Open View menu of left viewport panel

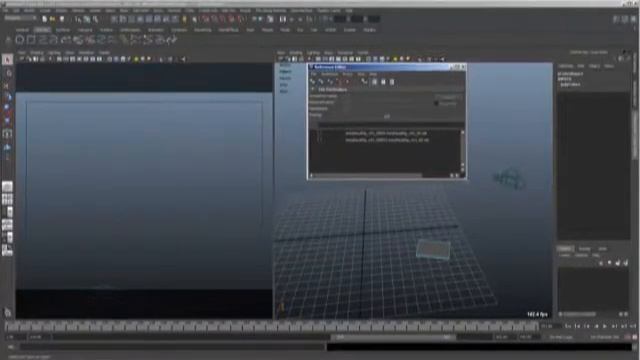click(22, 53)
